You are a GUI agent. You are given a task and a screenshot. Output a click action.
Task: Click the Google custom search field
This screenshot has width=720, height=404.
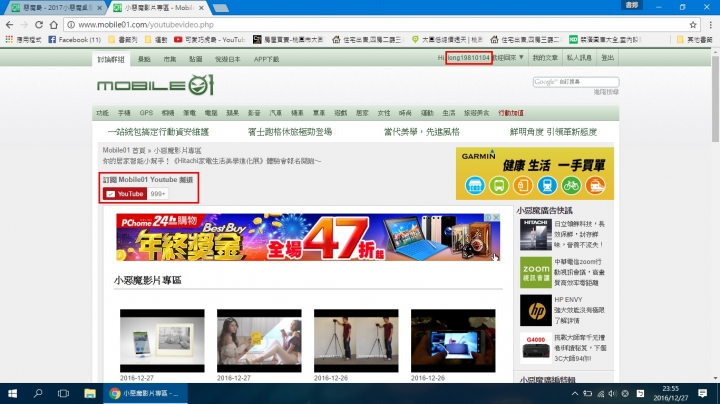pos(576,82)
